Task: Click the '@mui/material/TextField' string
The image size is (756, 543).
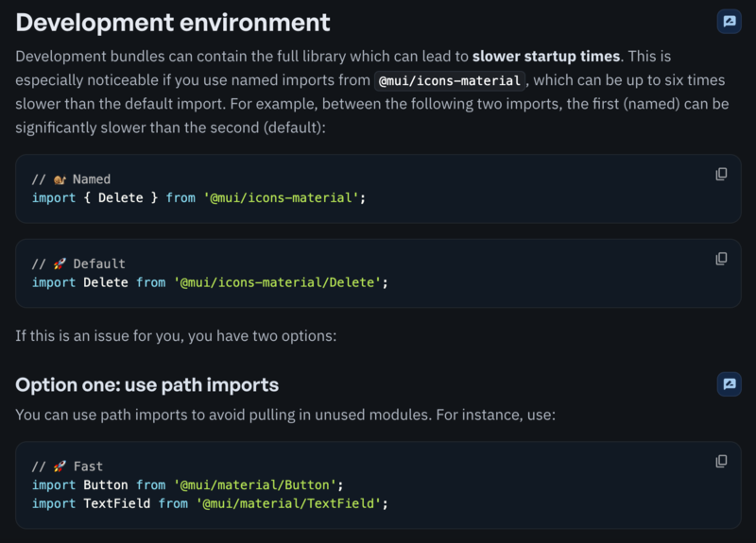Action: point(288,503)
